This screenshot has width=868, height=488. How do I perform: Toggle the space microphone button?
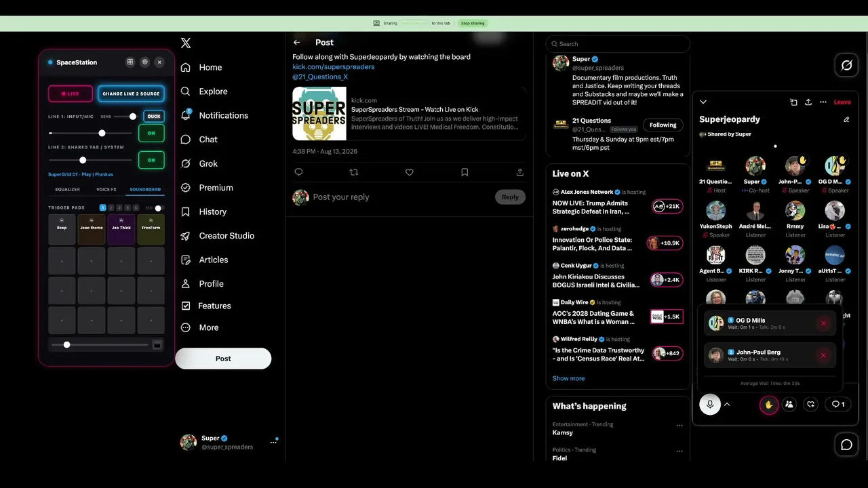pos(710,405)
